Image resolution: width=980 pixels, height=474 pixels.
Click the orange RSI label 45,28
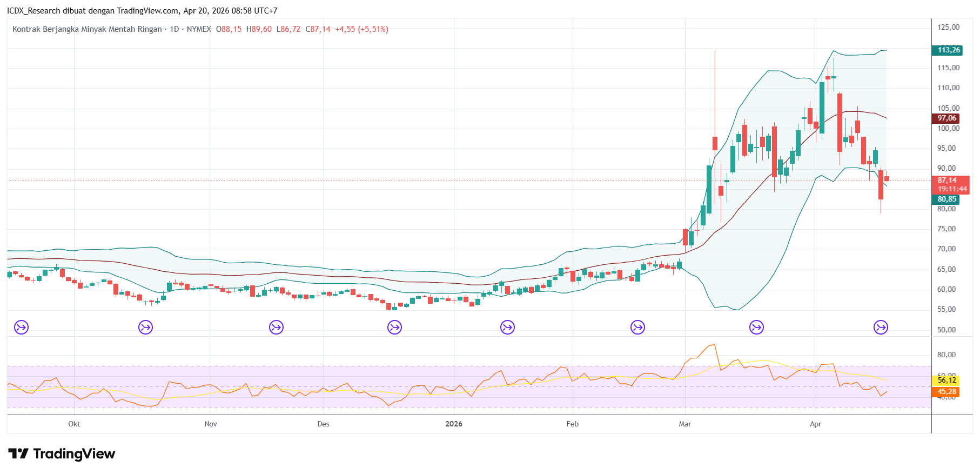[x=946, y=392]
